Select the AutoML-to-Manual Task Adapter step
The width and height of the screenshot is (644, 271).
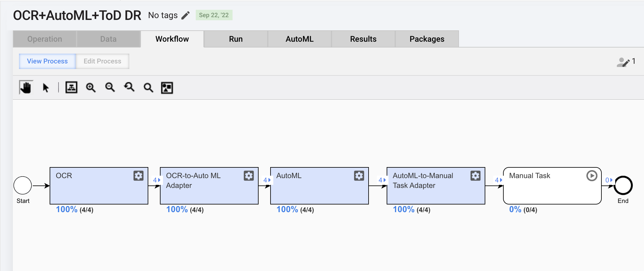click(x=436, y=186)
